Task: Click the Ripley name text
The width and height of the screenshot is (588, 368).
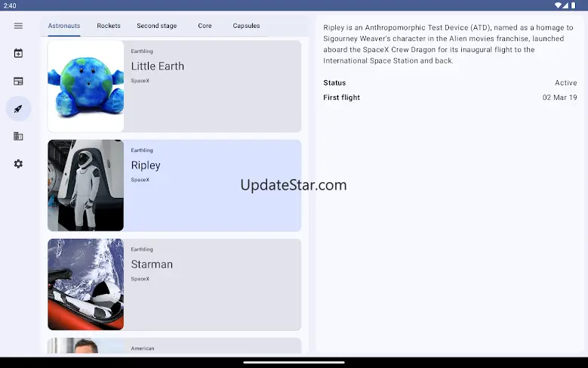Action: coord(146,165)
